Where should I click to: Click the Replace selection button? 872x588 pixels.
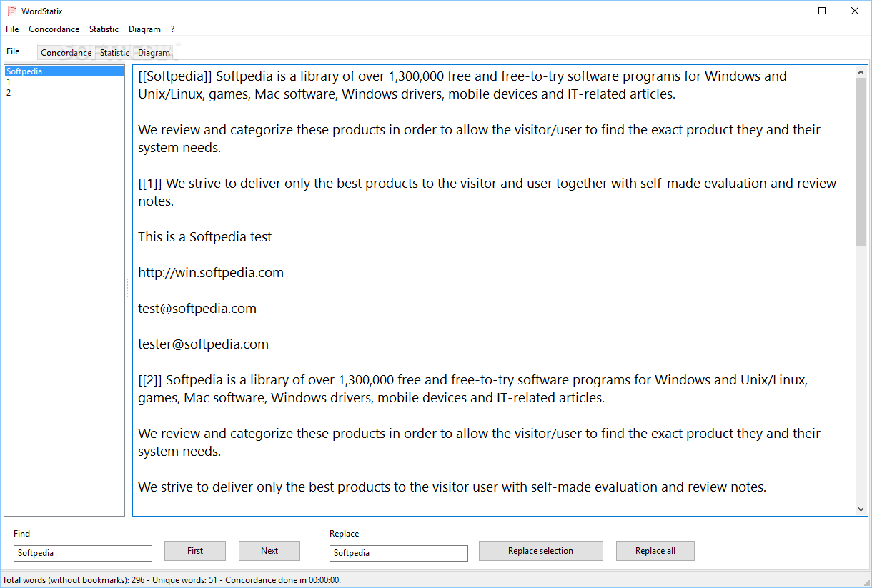point(540,551)
